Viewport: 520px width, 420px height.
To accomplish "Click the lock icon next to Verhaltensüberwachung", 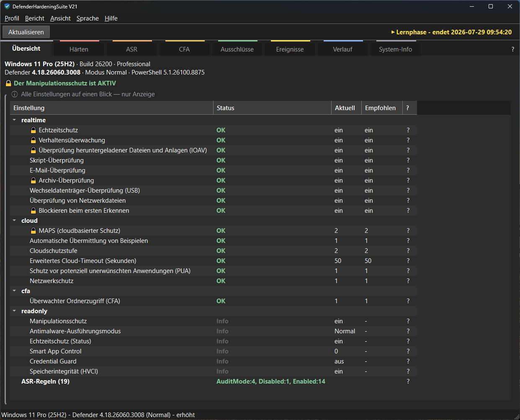I will coord(33,140).
